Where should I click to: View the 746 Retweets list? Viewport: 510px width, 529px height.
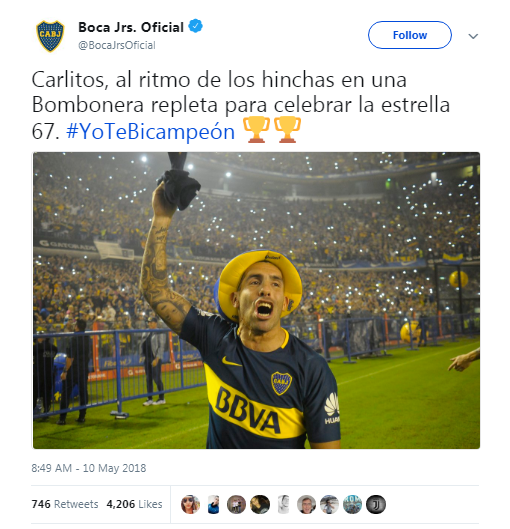[65, 504]
